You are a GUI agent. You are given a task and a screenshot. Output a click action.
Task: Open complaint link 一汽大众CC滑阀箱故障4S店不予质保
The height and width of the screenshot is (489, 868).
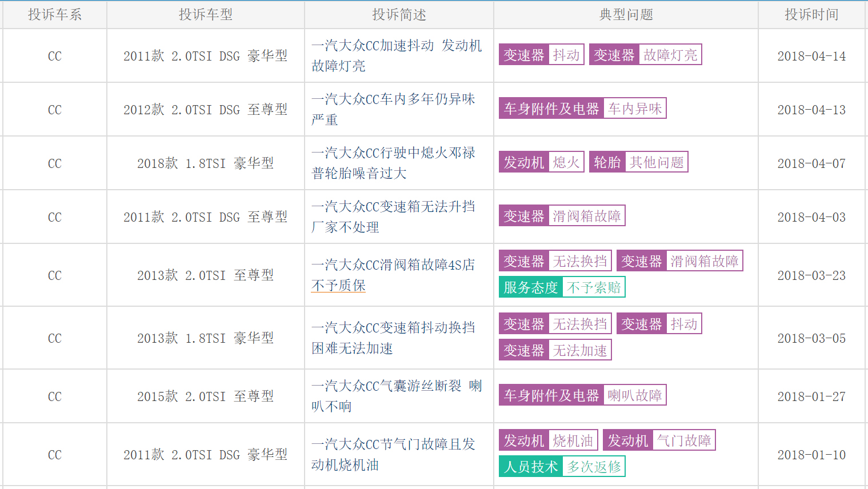pyautogui.click(x=393, y=275)
